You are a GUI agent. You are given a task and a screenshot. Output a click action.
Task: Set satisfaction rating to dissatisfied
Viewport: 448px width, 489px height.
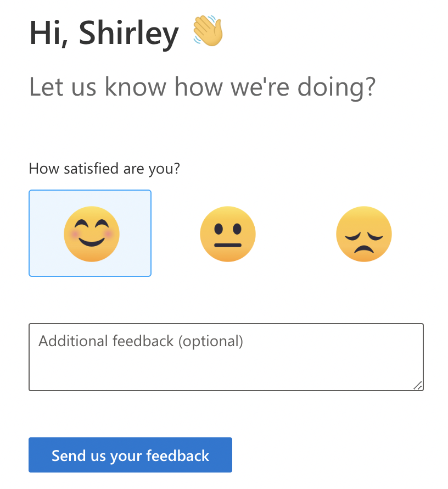363,234
